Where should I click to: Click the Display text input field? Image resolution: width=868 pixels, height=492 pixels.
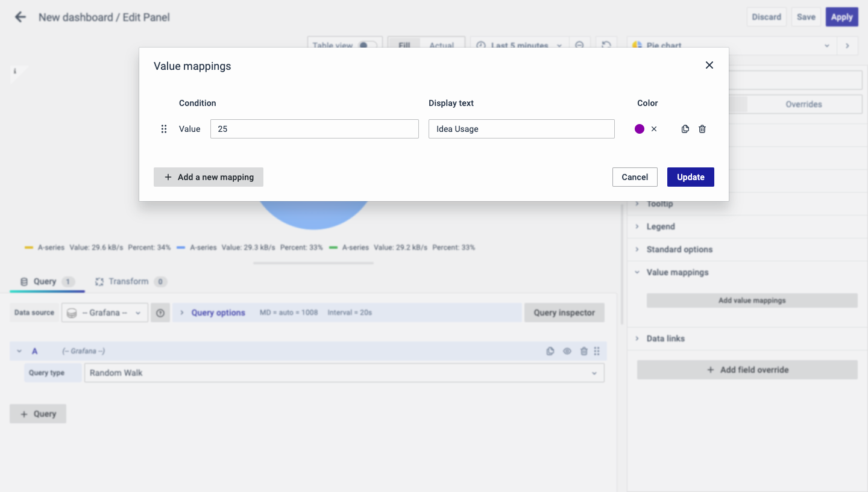tap(521, 129)
